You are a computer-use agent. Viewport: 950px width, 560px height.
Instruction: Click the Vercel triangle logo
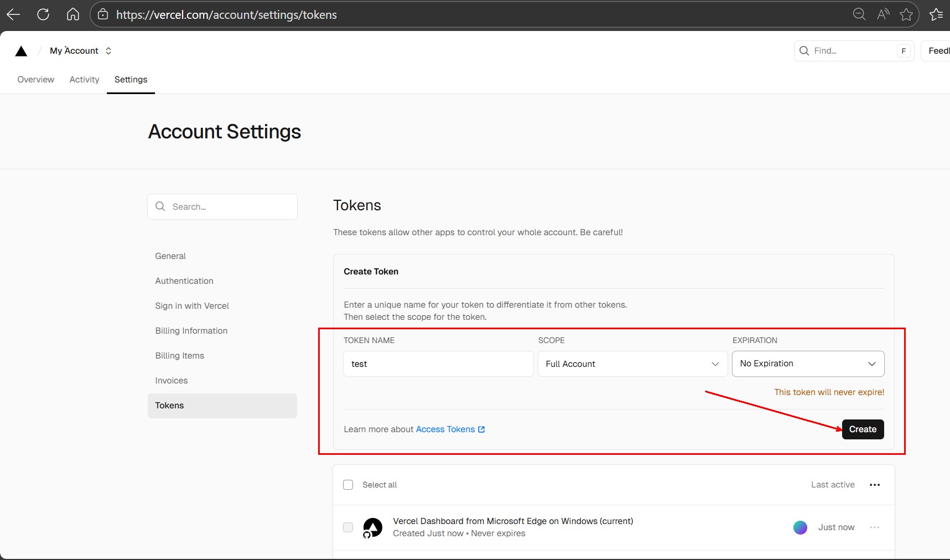pyautogui.click(x=21, y=51)
